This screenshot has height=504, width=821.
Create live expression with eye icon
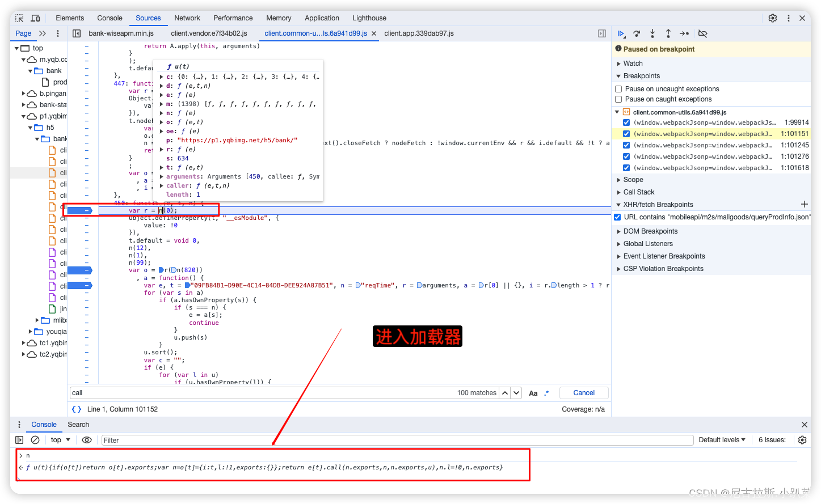87,439
